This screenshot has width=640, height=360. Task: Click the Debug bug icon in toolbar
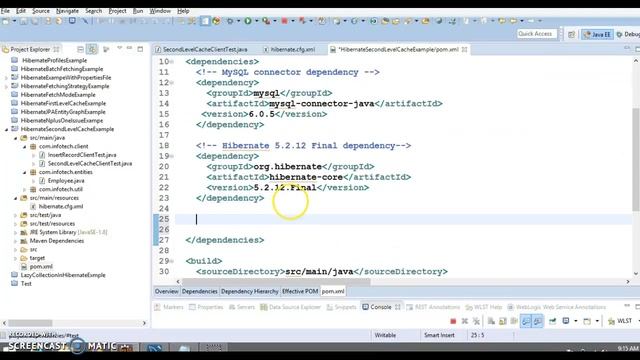[231, 21]
